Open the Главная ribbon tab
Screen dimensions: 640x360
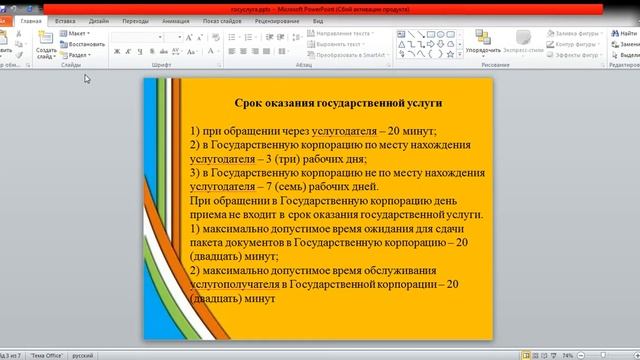[x=31, y=21]
